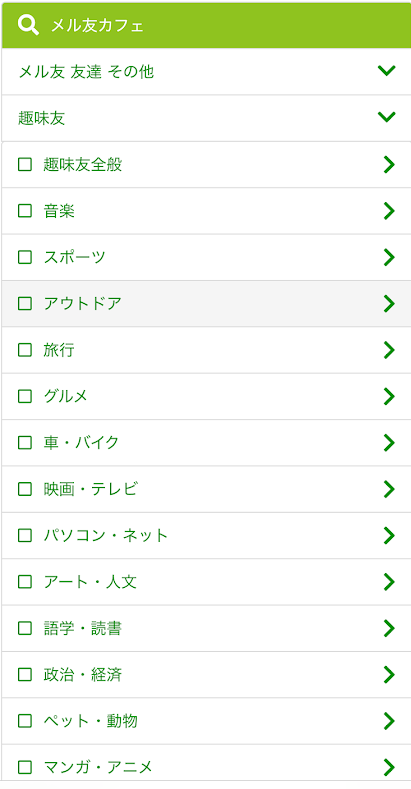Screen dimensions: 411x789
Task: Click the arrow for 政治・経済
Action: click(x=388, y=674)
